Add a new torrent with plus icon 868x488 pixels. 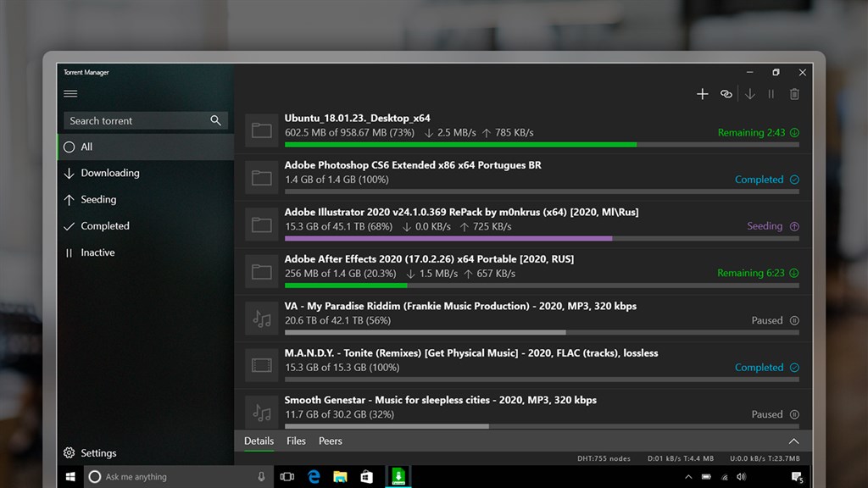point(702,94)
